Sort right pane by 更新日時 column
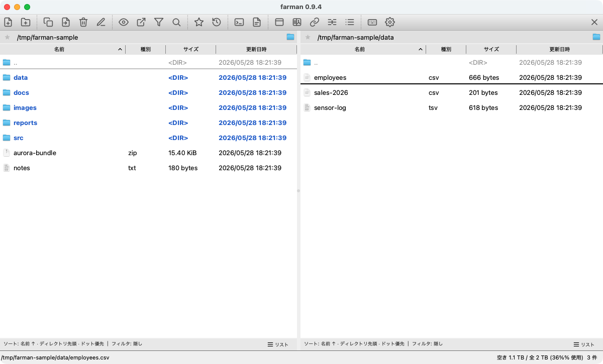This screenshot has width=603, height=364. 559,49
